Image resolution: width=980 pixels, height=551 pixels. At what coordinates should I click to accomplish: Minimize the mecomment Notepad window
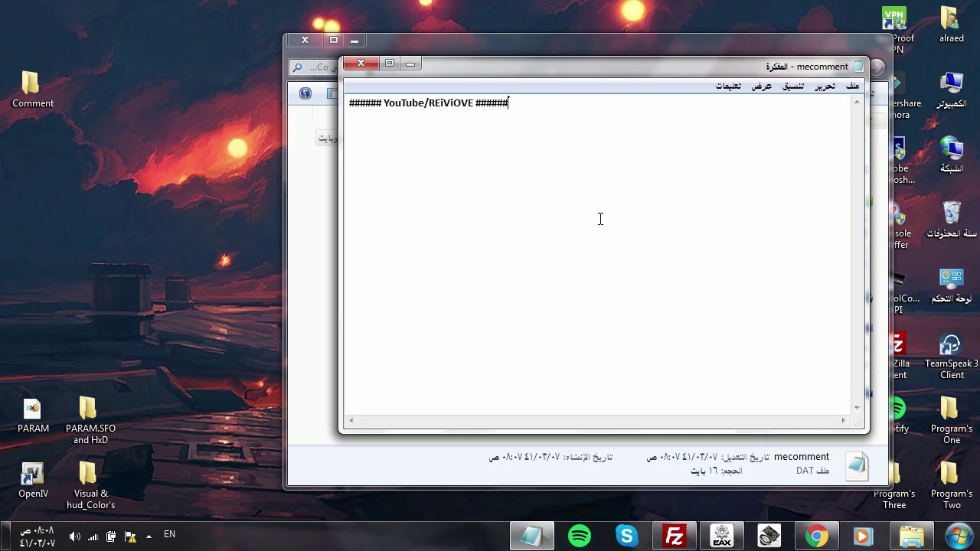[x=410, y=64]
